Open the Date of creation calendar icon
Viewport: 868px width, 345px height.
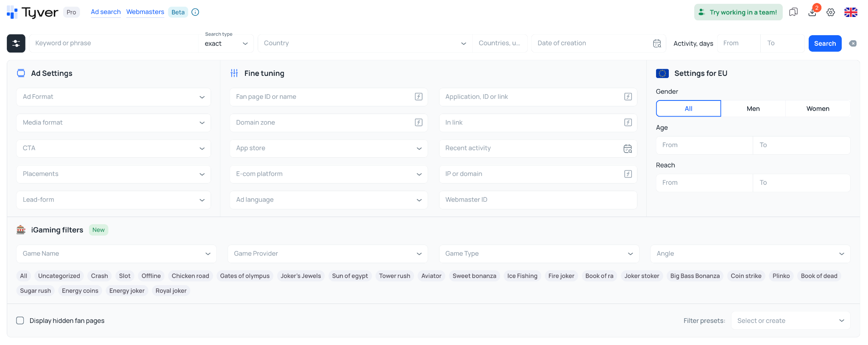click(657, 43)
